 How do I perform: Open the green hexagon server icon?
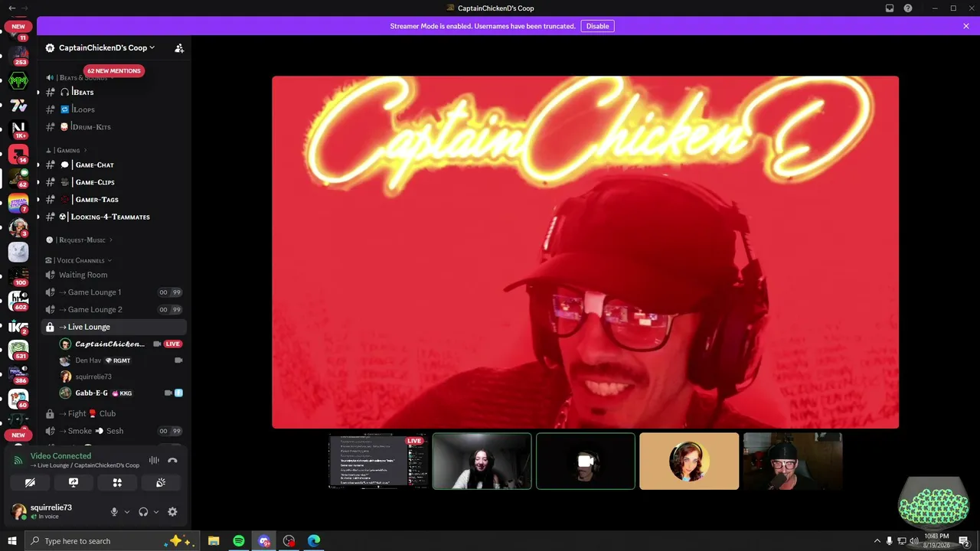pos(18,80)
